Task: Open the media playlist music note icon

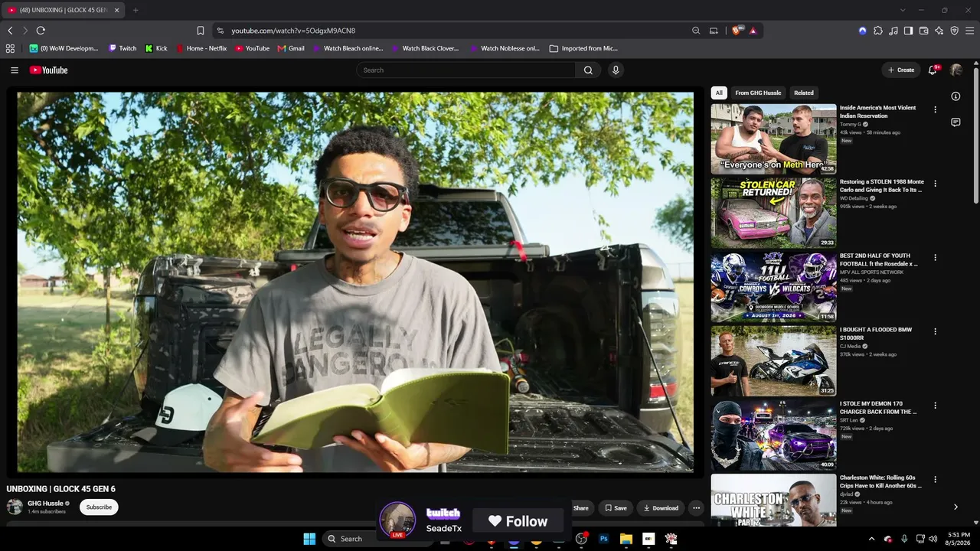Action: click(x=893, y=31)
